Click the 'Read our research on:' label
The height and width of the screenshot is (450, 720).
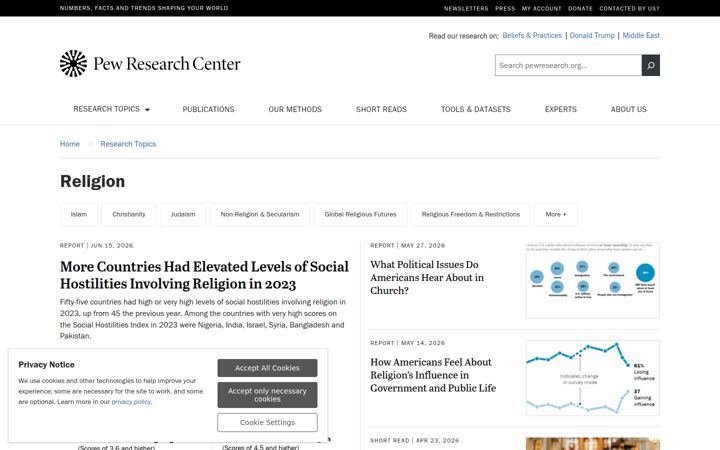pos(464,36)
